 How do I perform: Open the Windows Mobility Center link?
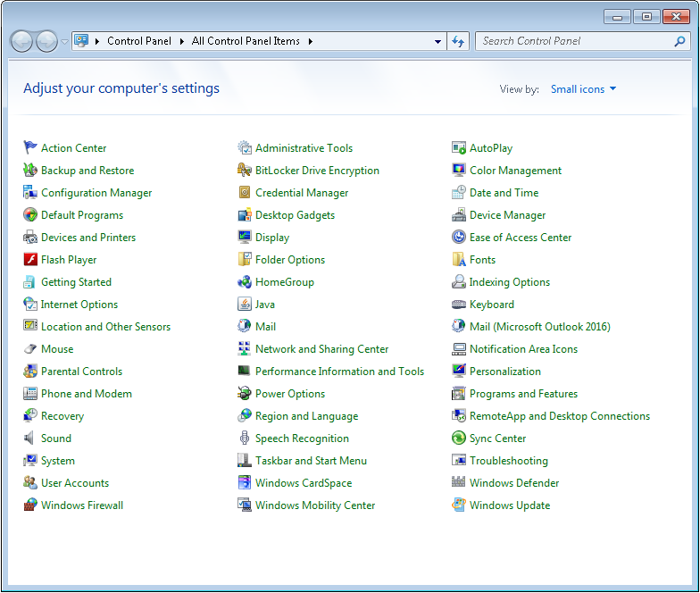(x=315, y=505)
